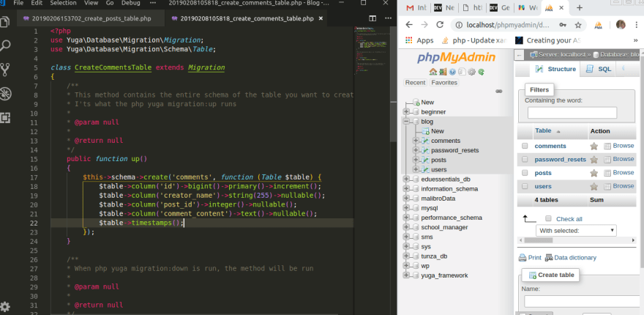Split the VS Code editor layout

[372, 18]
